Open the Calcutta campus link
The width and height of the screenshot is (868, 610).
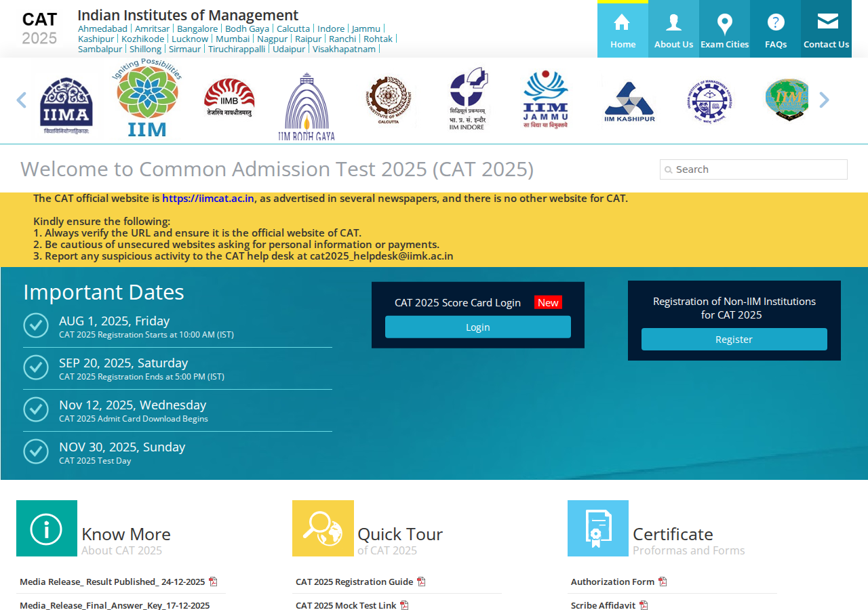click(294, 28)
